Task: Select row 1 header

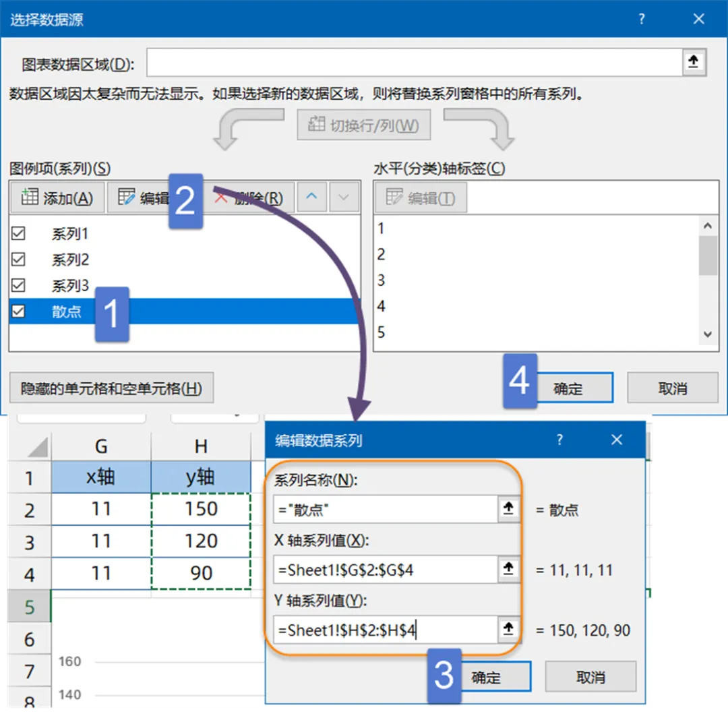Action: (x=29, y=478)
